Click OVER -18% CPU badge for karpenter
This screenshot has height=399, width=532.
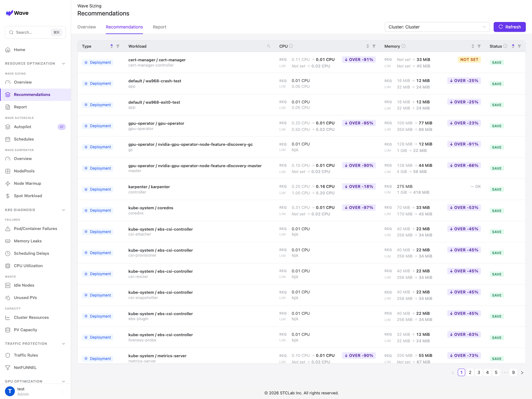tap(359, 187)
